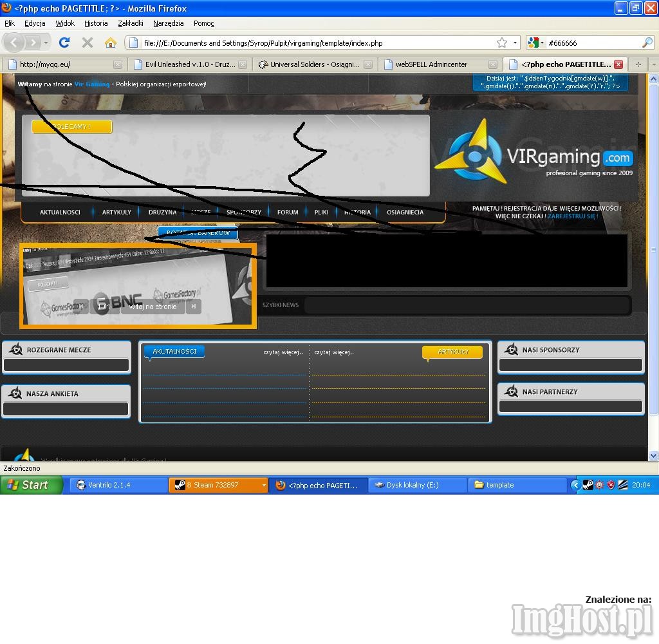Go to DRUZYNA page in navigation
Viewport: 659px width, 644px height.
click(x=162, y=212)
